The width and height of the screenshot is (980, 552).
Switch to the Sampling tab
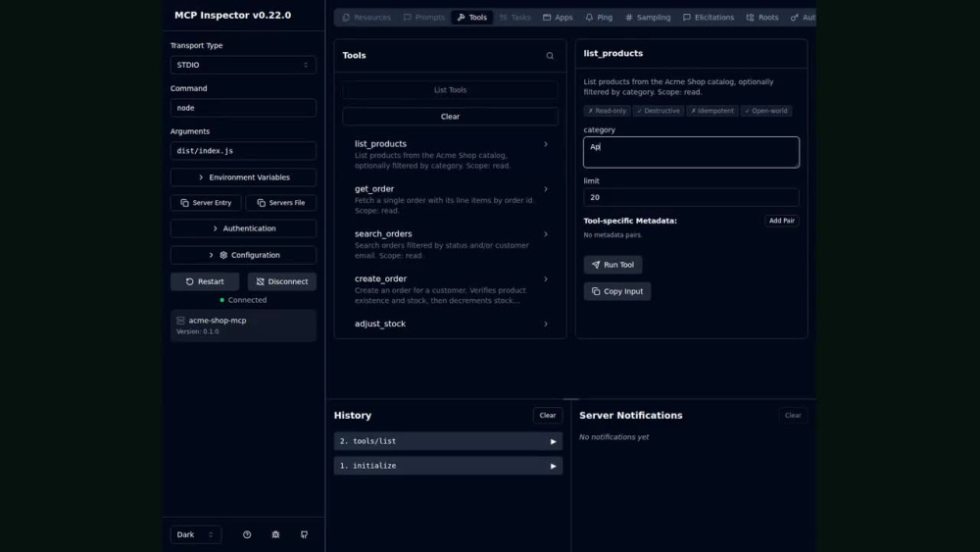click(x=648, y=18)
